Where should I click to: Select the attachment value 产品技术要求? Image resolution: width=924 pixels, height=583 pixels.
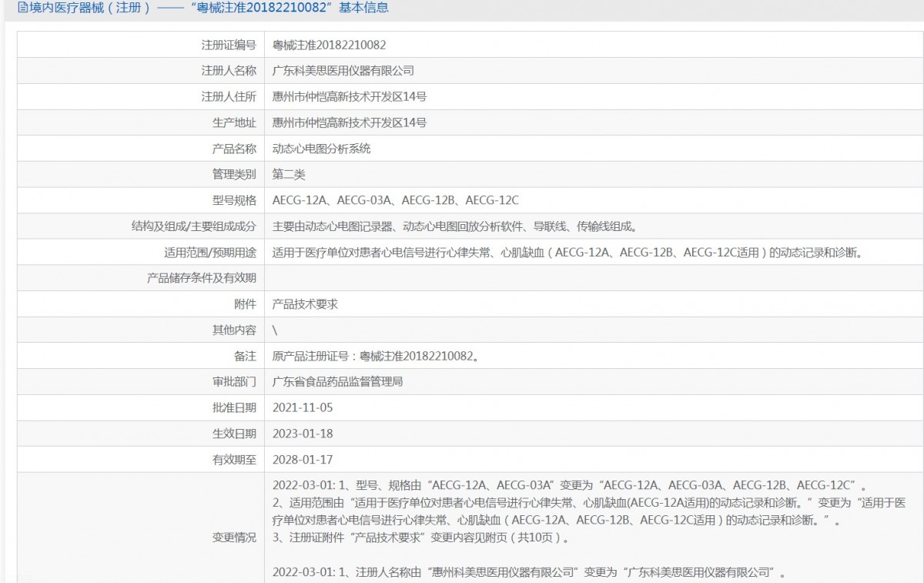click(x=305, y=304)
